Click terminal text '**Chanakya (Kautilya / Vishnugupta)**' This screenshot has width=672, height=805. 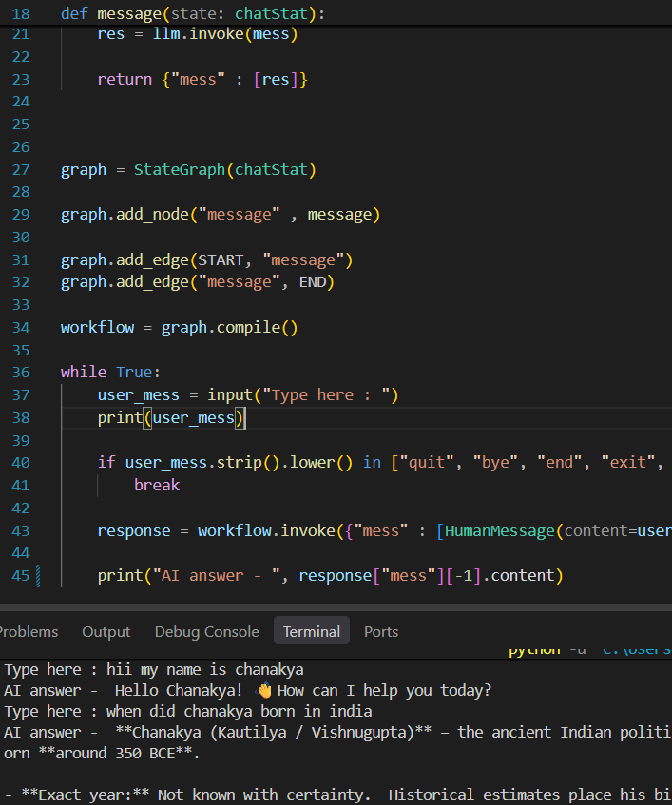(273, 732)
